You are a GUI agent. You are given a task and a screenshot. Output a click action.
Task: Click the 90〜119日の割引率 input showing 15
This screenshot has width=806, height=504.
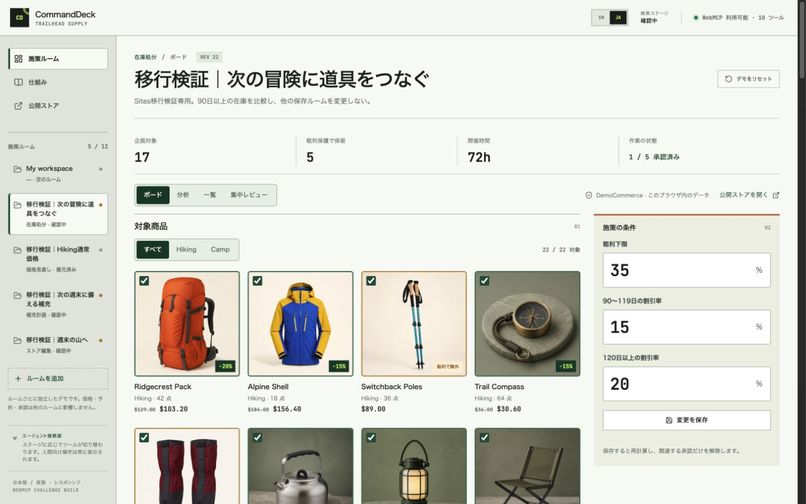(x=686, y=327)
